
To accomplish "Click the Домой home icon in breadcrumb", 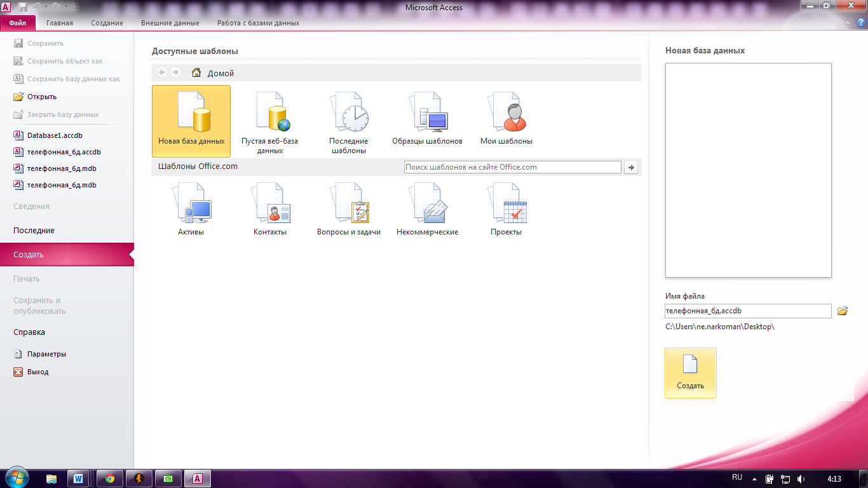I will tap(196, 72).
